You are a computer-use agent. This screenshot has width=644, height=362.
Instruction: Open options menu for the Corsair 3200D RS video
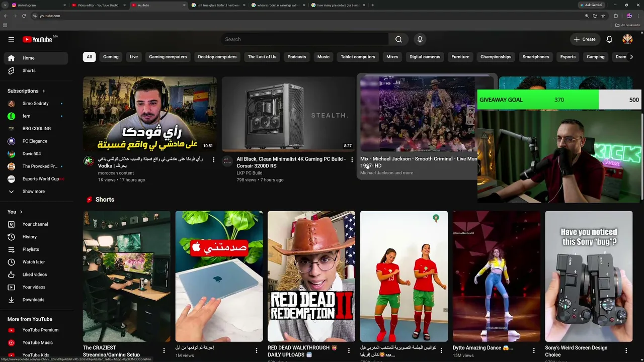click(x=352, y=160)
